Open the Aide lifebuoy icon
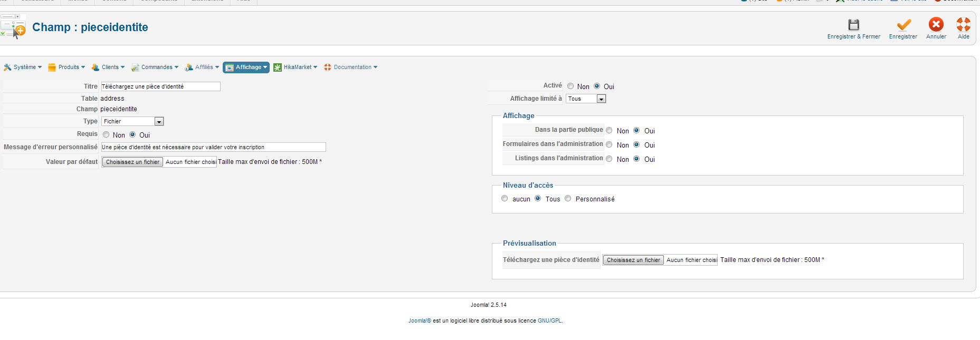Viewport: 980px width, 340px height. (963, 24)
